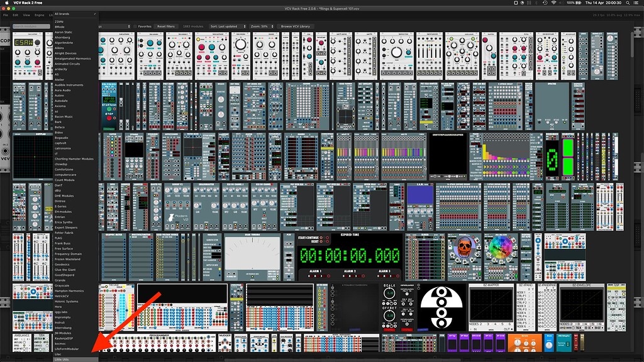
Task: Open the Sort: Last updated dropdown
Action: (x=227, y=26)
